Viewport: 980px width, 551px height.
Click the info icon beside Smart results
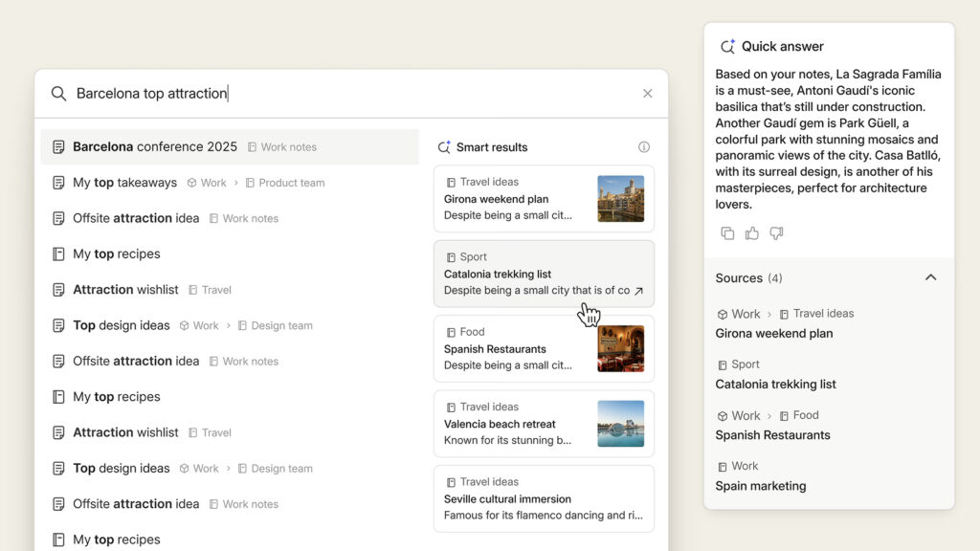(x=644, y=147)
